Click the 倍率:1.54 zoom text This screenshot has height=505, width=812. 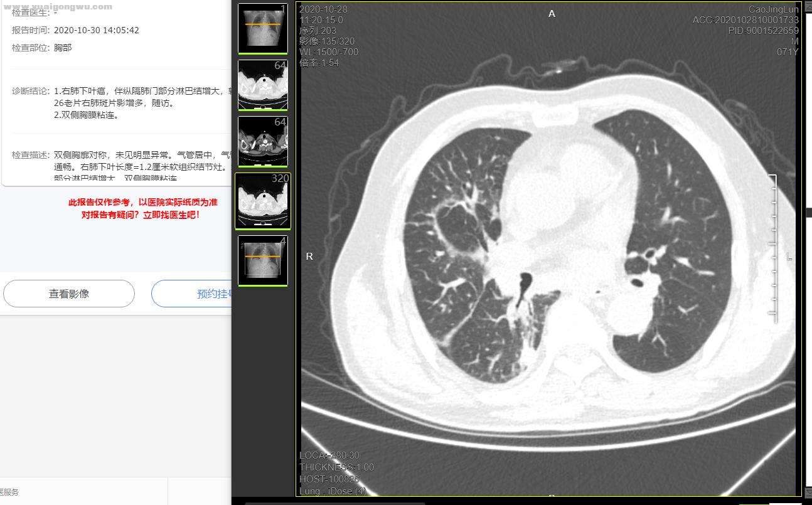click(x=319, y=63)
